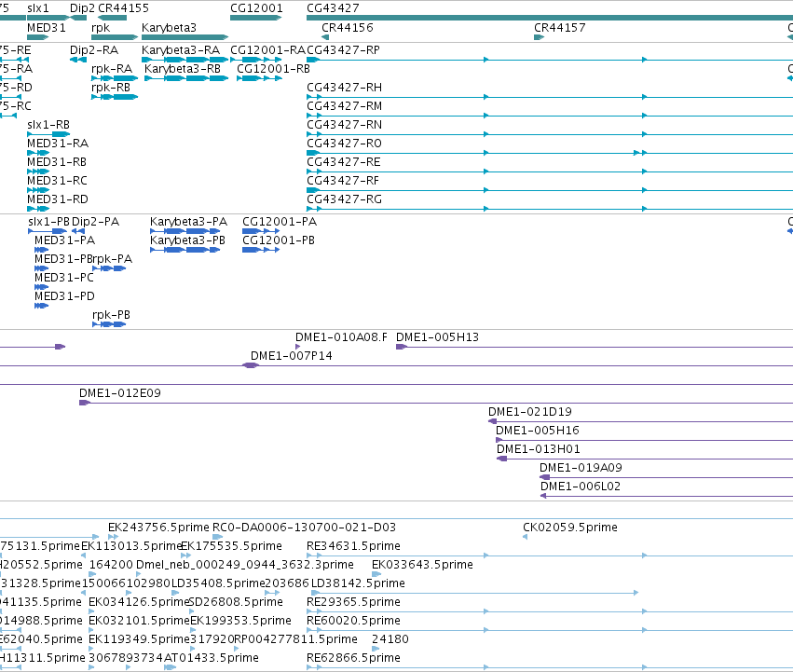Select the DME1-013H01 clone label
Screen dimensions: 793x672
[538, 450]
